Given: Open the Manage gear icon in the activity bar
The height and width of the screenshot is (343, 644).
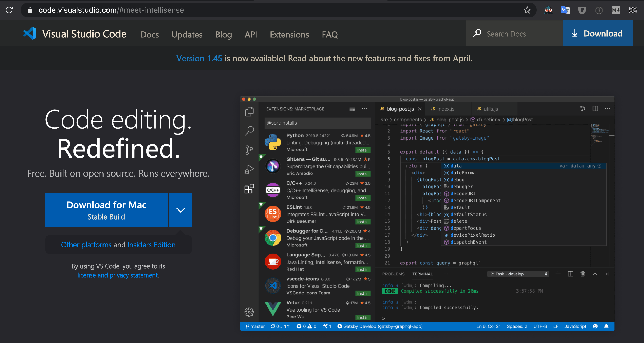Looking at the screenshot, I should click(249, 312).
